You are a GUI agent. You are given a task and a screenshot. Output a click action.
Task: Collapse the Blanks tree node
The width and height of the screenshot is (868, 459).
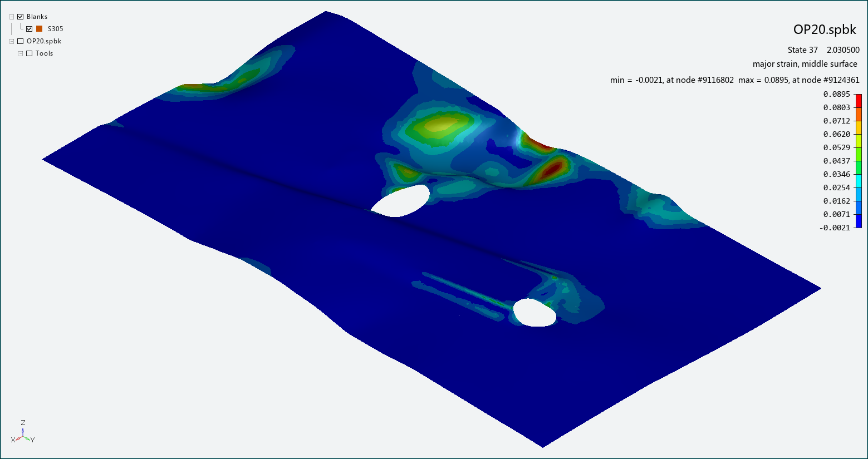11,16
